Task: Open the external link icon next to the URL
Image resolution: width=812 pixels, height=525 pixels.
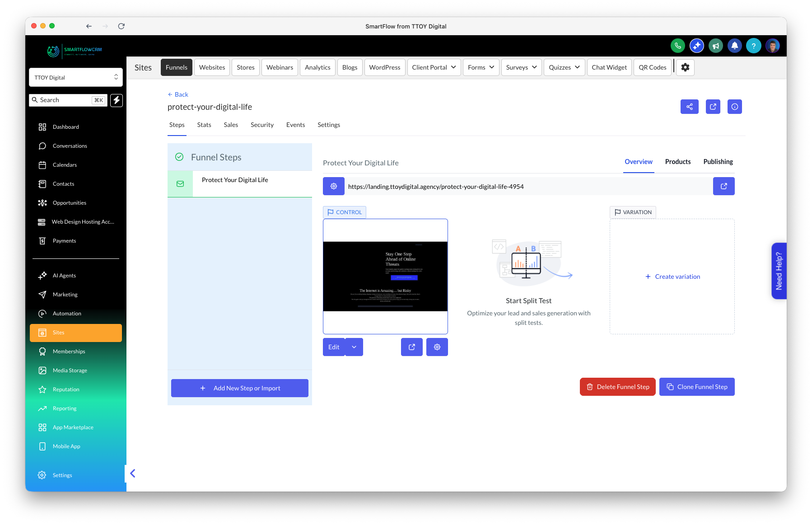Action: tap(723, 186)
